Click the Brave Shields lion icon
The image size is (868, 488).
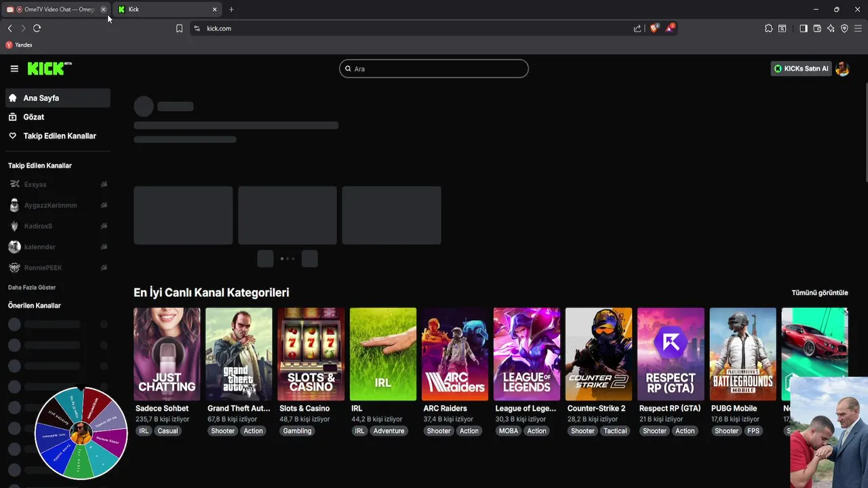coord(654,28)
